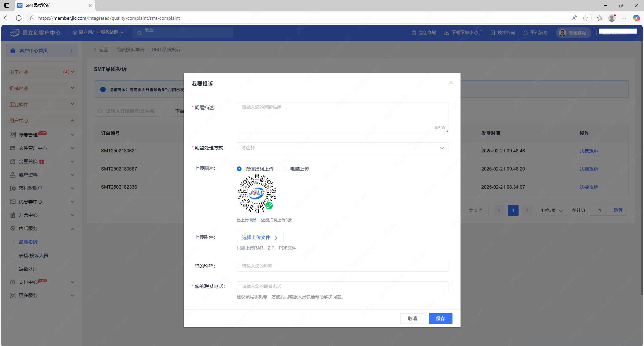Viewport: 644px width, 346px height.
Task: Click 我要投诉 for order SMT2502180621
Action: pyautogui.click(x=589, y=151)
